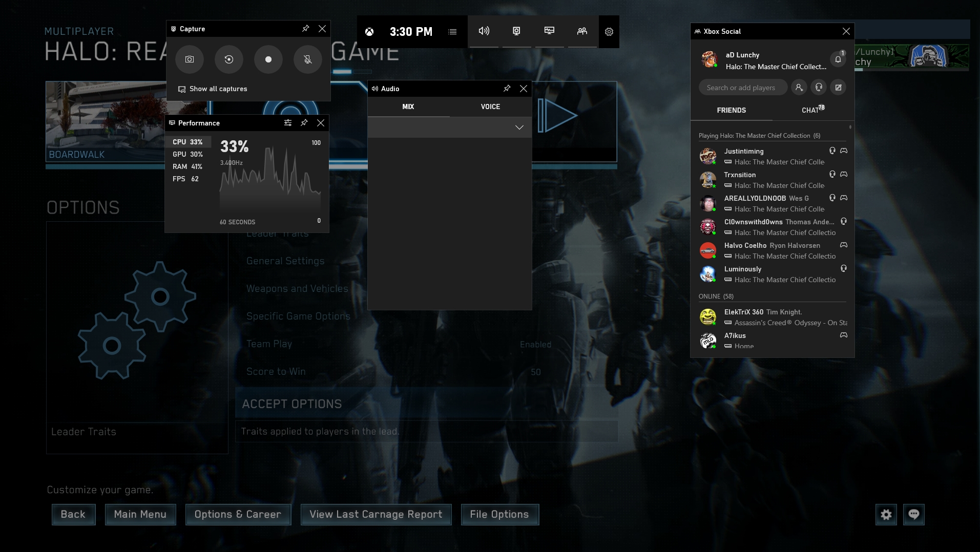Expand the audio output device dropdown

450,128
